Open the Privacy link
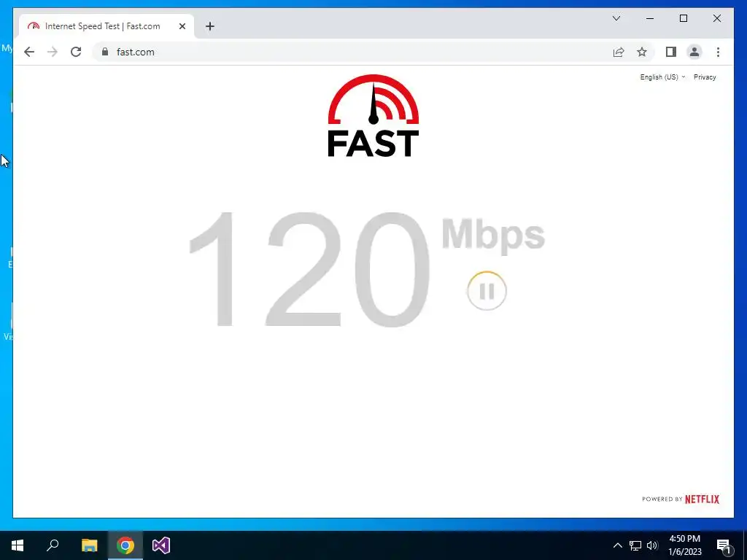The height and width of the screenshot is (560, 747). (705, 77)
